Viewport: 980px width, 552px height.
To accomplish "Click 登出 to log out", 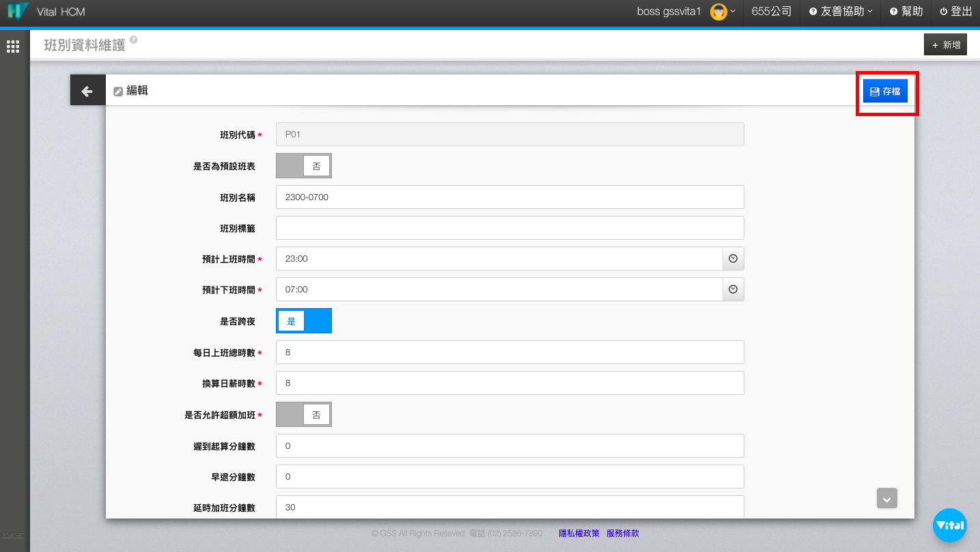I will pos(955,12).
